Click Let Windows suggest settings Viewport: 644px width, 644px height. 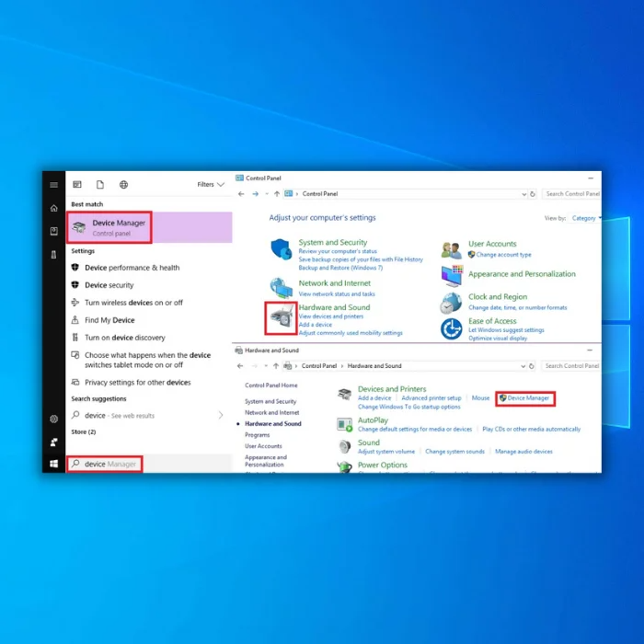506,329
